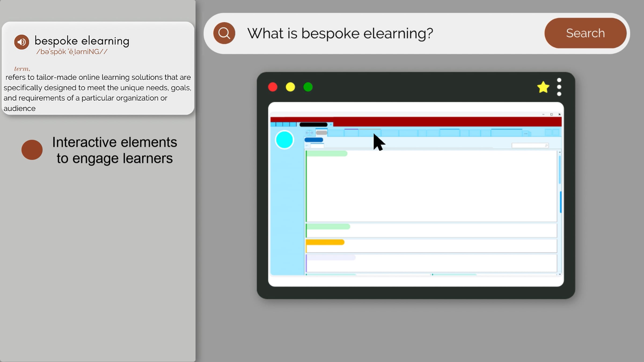Click the left-right arrows toolbar icon
This screenshot has width=644, height=362.
click(309, 133)
